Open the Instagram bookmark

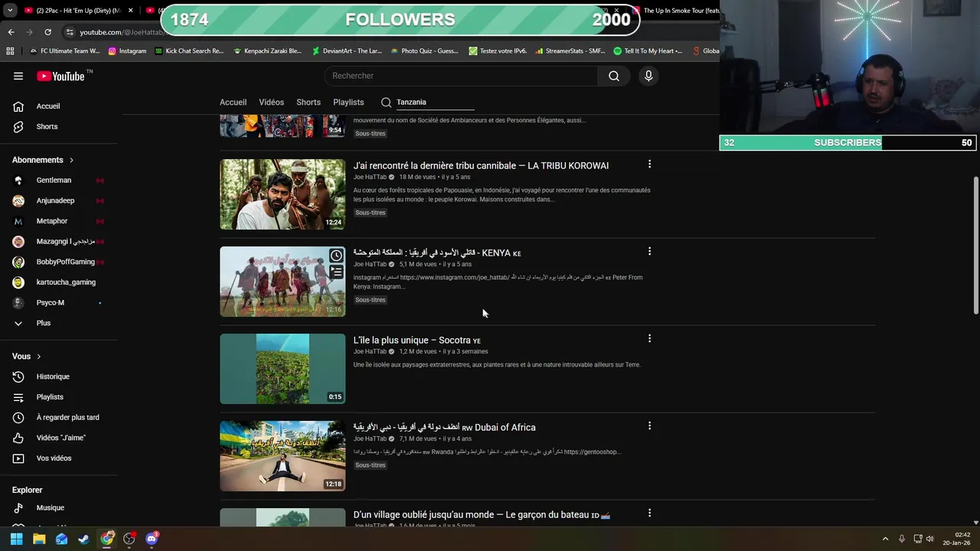point(127,51)
